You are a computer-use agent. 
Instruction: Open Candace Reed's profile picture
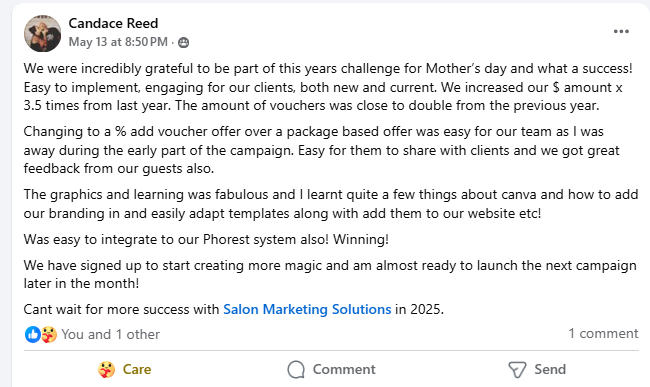pos(42,34)
